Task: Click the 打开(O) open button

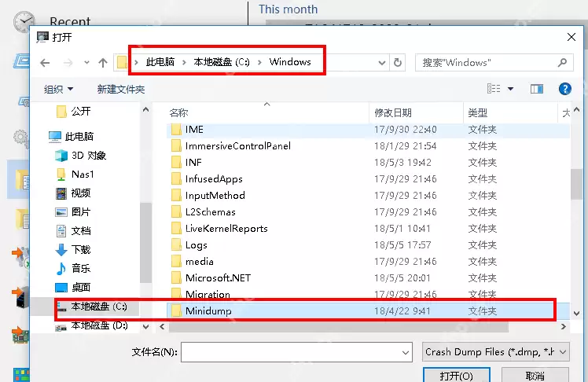Action: click(x=457, y=375)
